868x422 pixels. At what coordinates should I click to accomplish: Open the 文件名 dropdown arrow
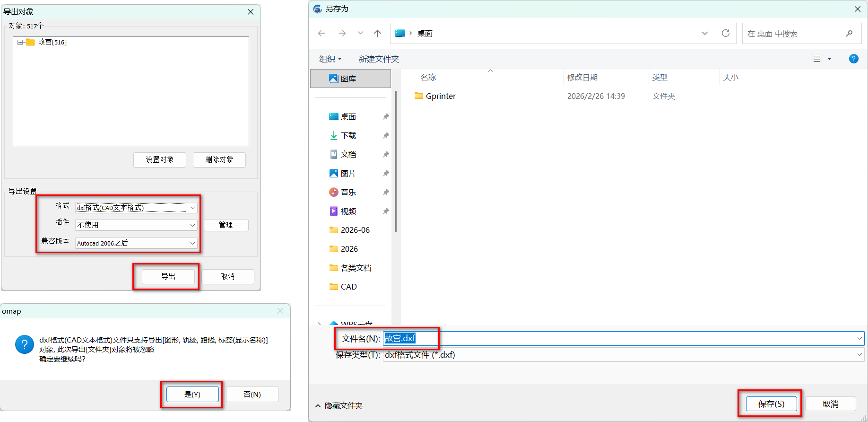[859, 338]
